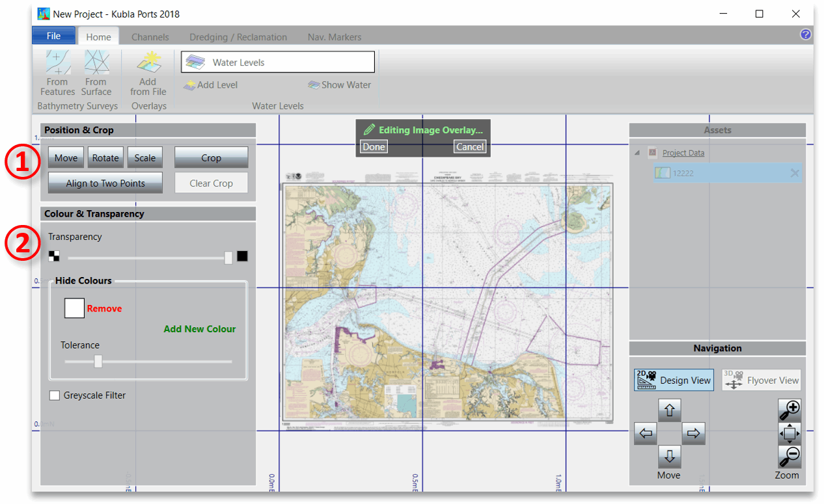
Task: Delete the 12222 asset with X
Action: tap(795, 173)
